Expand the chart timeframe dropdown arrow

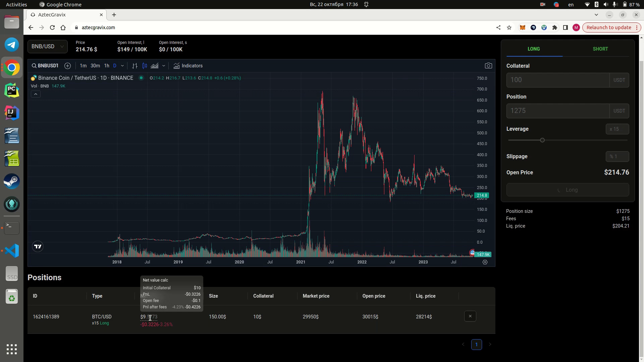pos(122,66)
